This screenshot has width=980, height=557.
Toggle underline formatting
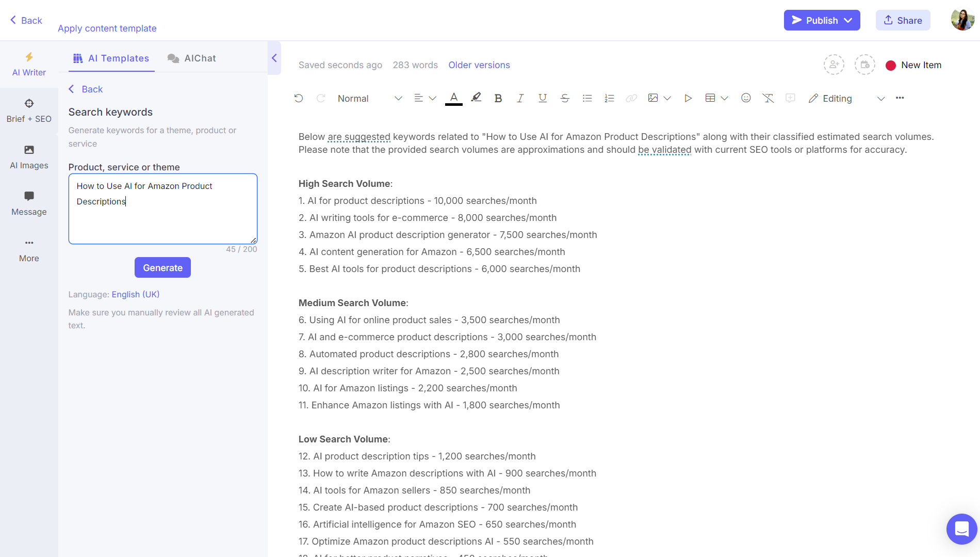pos(543,98)
